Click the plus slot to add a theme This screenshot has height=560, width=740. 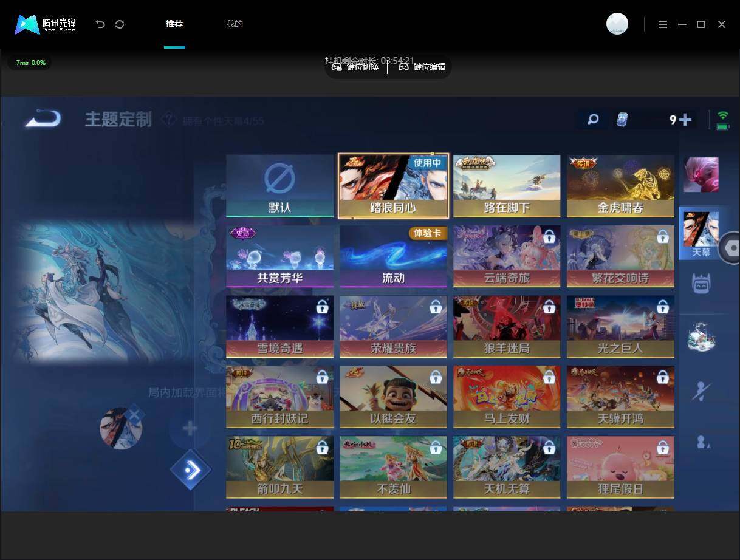(x=190, y=429)
